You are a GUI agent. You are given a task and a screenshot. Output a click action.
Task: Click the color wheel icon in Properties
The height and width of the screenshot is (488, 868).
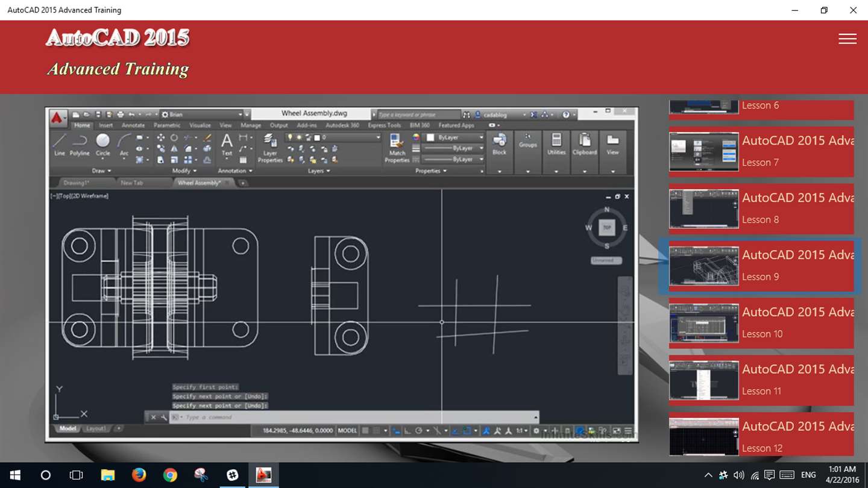416,138
